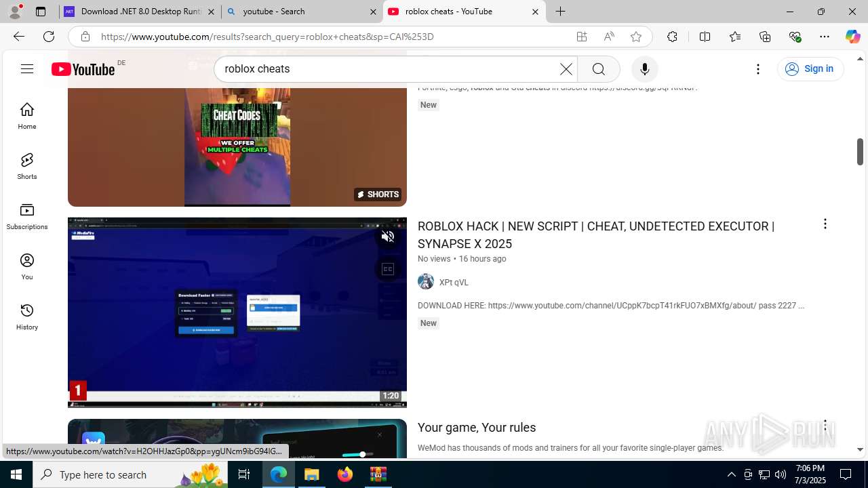Open File Explorer from the taskbar
This screenshot has width=868, height=488.
tap(312, 474)
